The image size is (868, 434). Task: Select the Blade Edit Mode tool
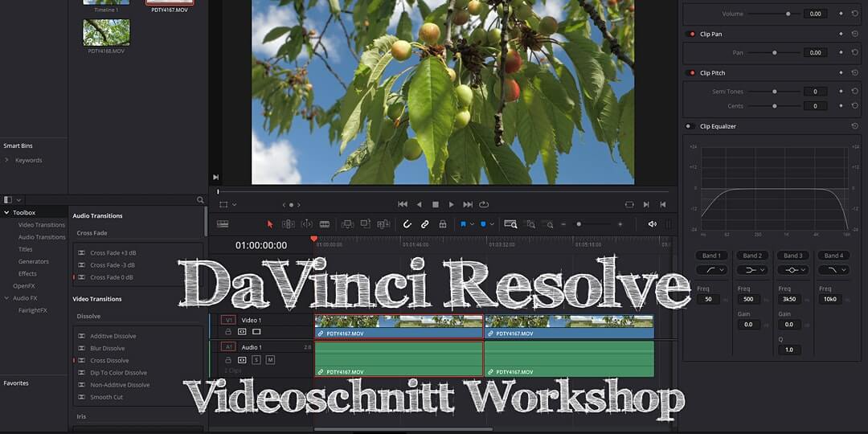coord(325,224)
